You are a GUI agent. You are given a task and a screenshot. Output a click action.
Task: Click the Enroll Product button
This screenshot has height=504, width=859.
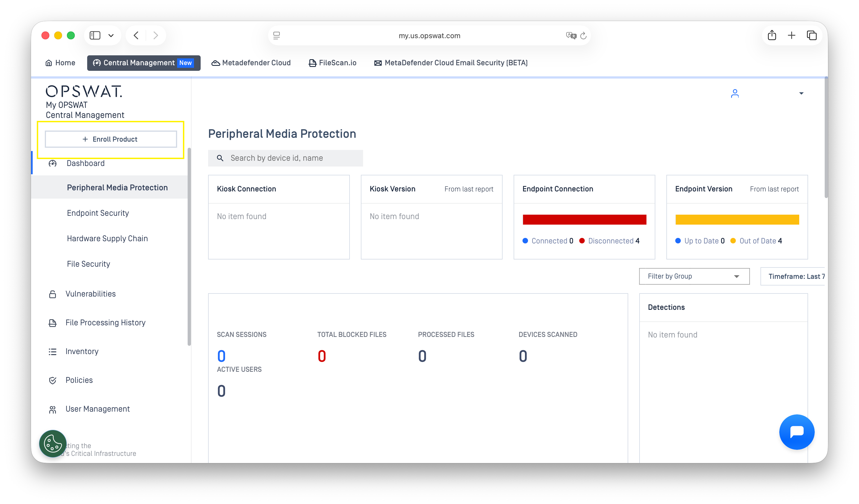pos(111,139)
